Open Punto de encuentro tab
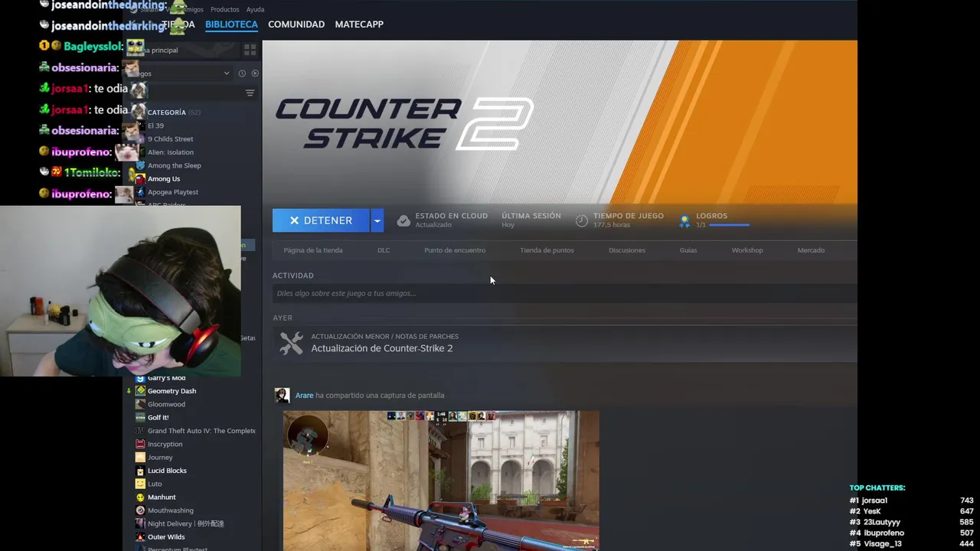The height and width of the screenshot is (551, 980). pyautogui.click(x=455, y=250)
